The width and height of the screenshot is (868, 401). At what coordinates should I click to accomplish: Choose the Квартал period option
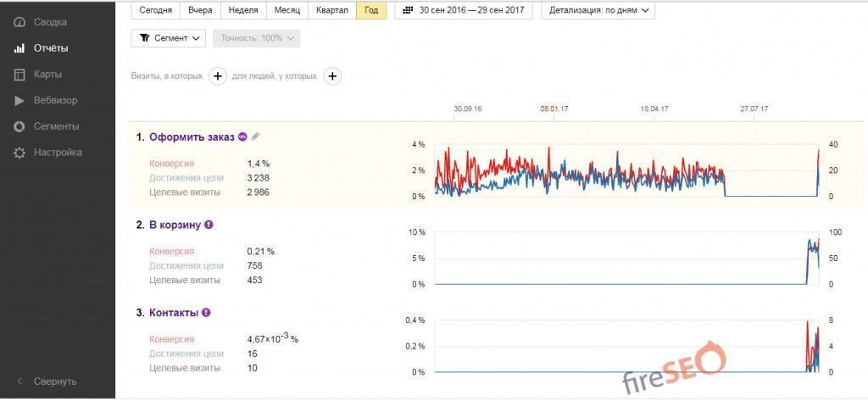tap(331, 10)
